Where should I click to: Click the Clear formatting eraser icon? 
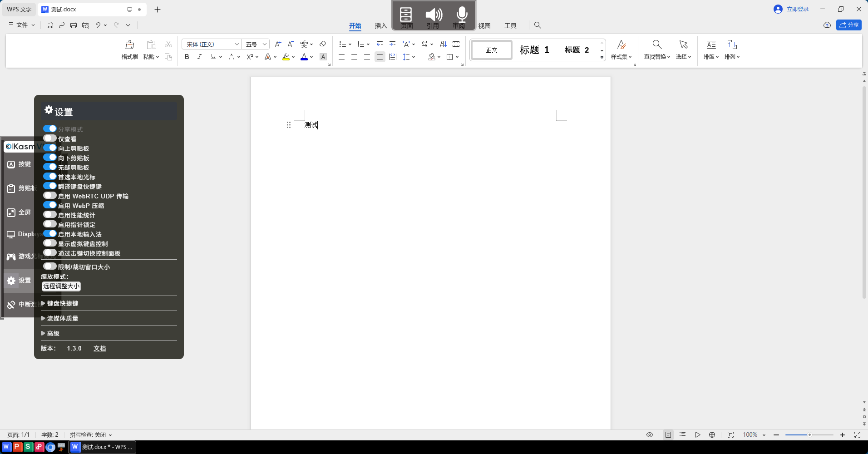[323, 44]
